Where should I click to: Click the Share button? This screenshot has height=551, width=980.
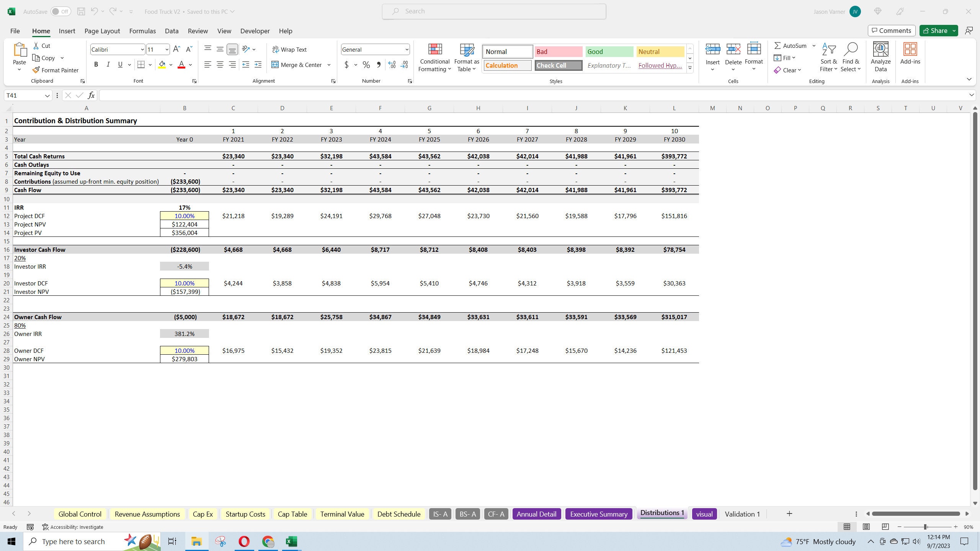[934, 31]
